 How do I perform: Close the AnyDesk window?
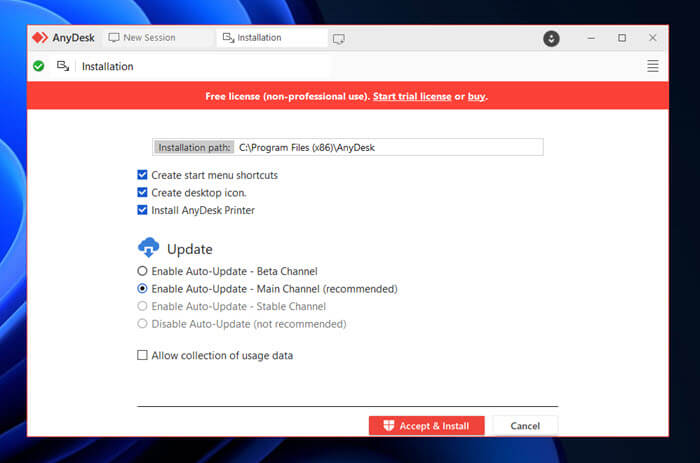coord(653,38)
